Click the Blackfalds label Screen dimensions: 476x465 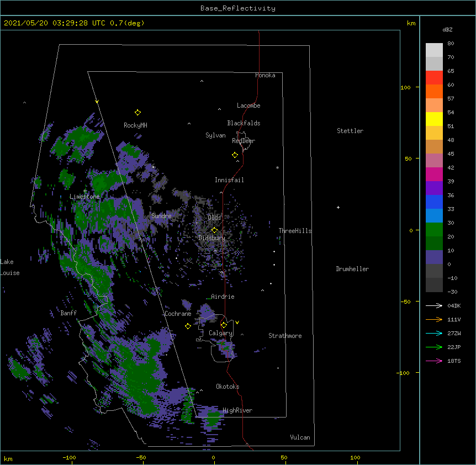pyautogui.click(x=244, y=123)
